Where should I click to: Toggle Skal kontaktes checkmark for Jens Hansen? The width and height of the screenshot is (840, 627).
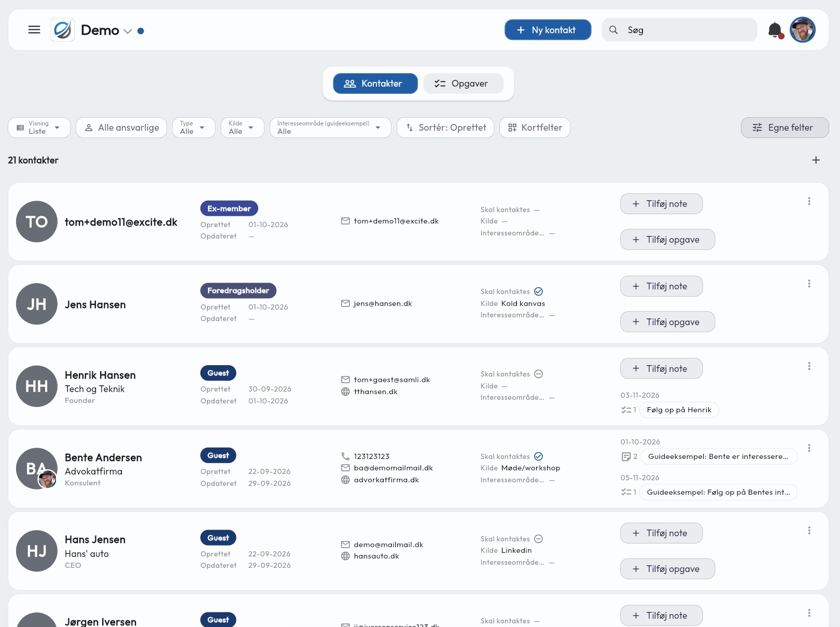point(539,291)
